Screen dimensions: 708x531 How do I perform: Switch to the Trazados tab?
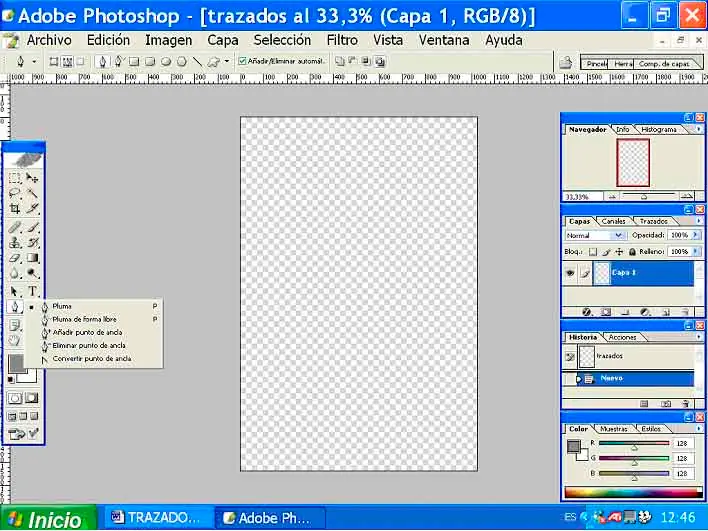tap(653, 221)
